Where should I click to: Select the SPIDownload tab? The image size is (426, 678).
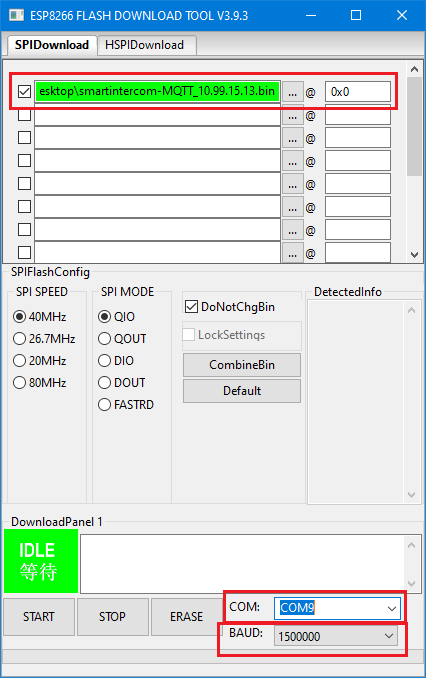click(52, 45)
